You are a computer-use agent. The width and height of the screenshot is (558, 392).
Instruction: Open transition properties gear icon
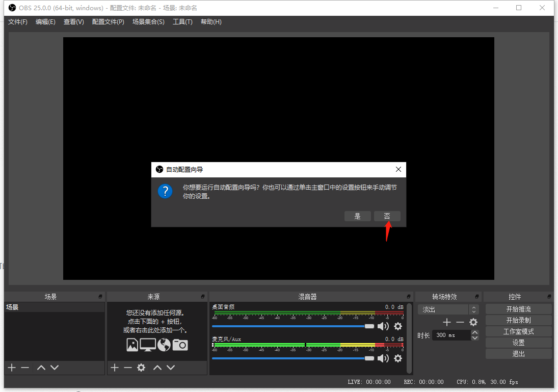point(473,322)
